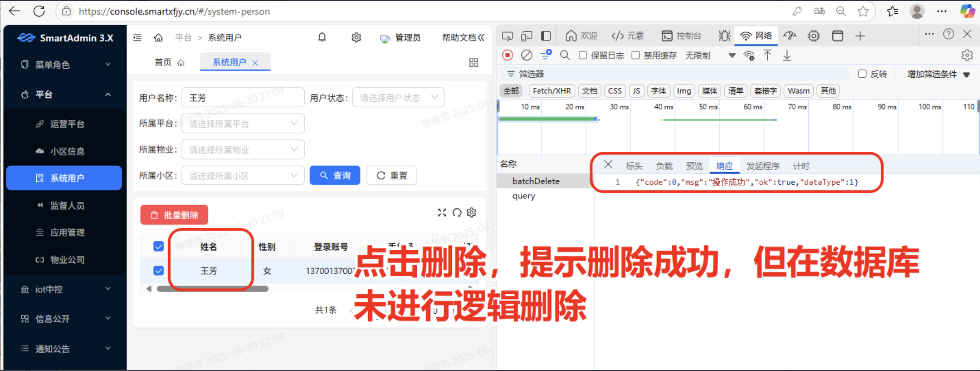Reload the page with refresh icon
The width and height of the screenshot is (980, 371).
point(39,11)
